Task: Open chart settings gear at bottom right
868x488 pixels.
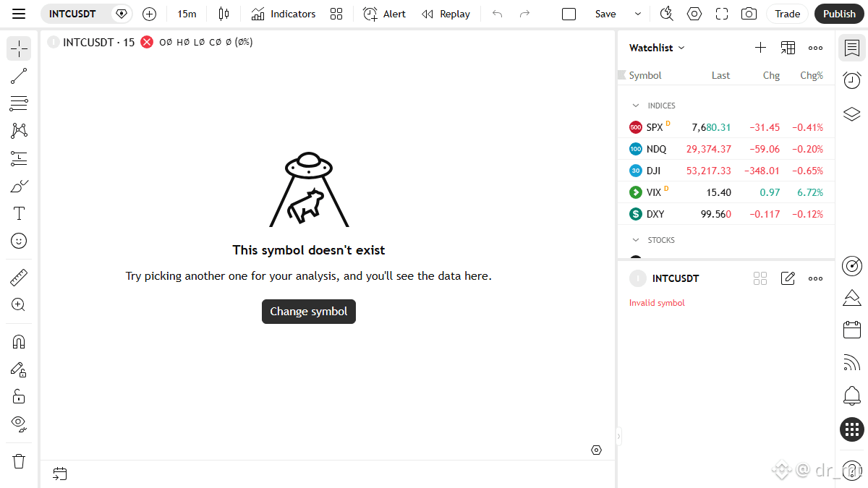Action: (x=596, y=450)
